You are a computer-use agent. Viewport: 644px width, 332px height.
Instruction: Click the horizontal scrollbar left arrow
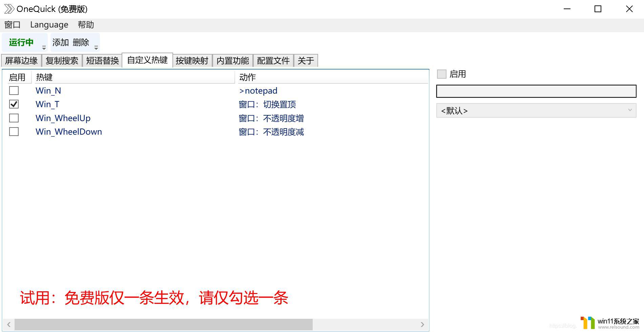coord(9,324)
